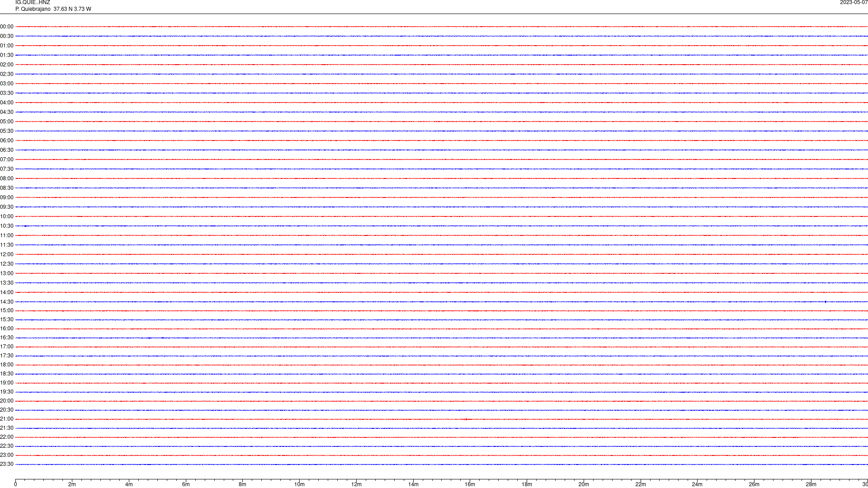The image size is (868, 488).
Task: Select the 11:30 time row label
Action: tap(7, 245)
